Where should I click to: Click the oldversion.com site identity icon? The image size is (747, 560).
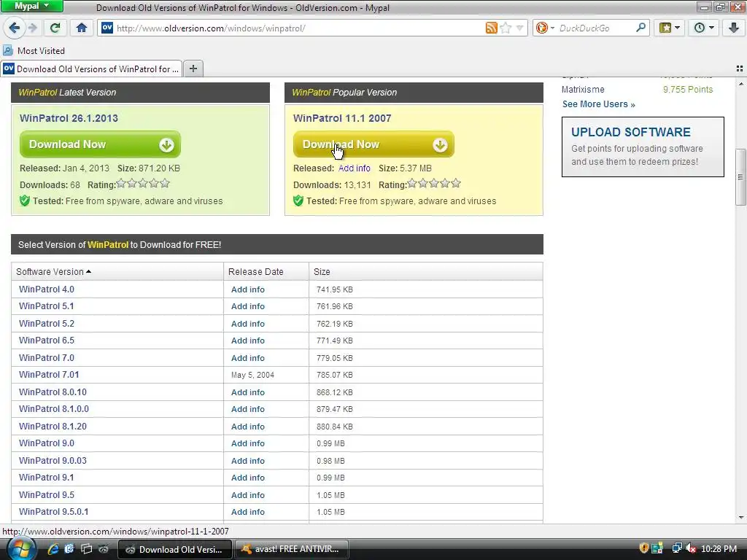coord(107,28)
